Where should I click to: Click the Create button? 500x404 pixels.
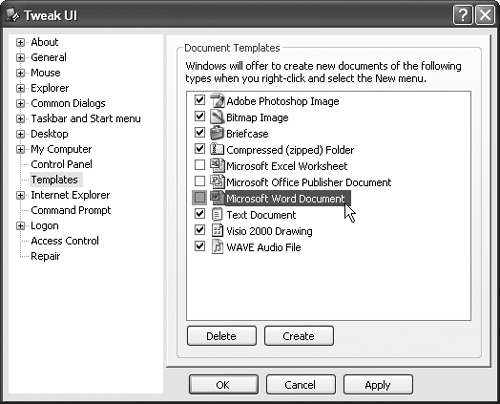tap(299, 336)
